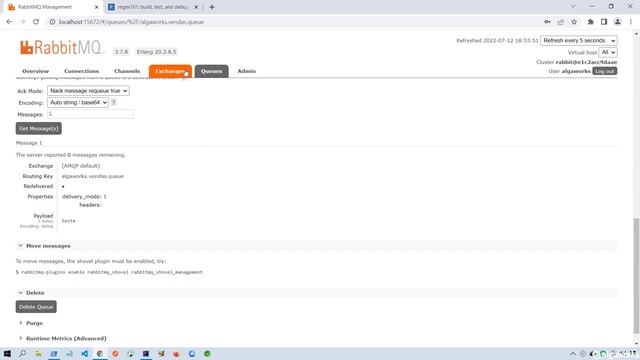Open taskbar search
The image size is (640, 360).
22,353
